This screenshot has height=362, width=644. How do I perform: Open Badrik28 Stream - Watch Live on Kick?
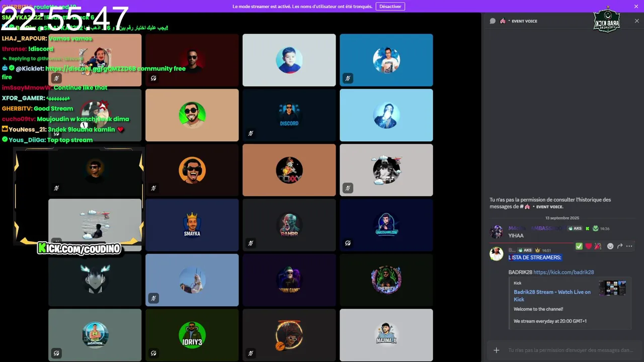pos(552,296)
